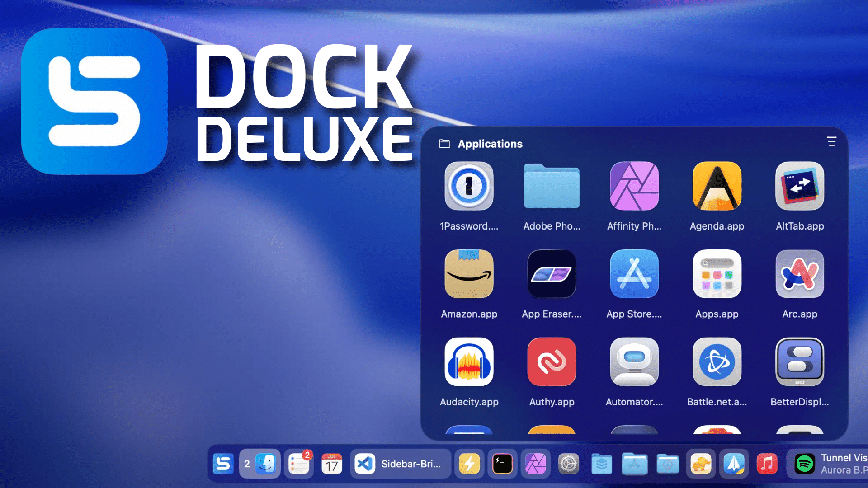Open Spotify Tunnel Vision widget in dock
Screen dimensions: 868x488
click(830, 464)
